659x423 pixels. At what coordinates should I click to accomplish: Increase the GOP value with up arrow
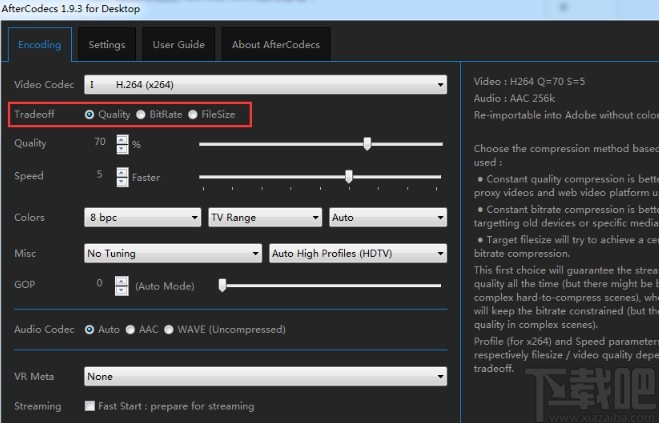coord(122,279)
